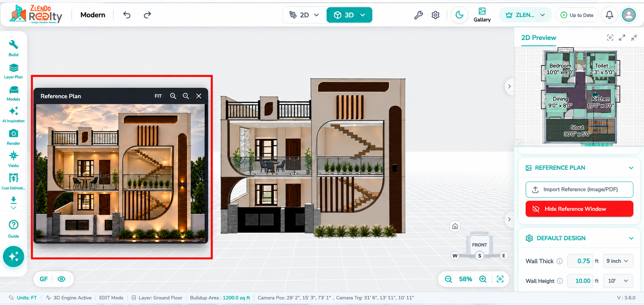This screenshot has width=644, height=305.
Task: Open the Models library
Action: coord(13,94)
